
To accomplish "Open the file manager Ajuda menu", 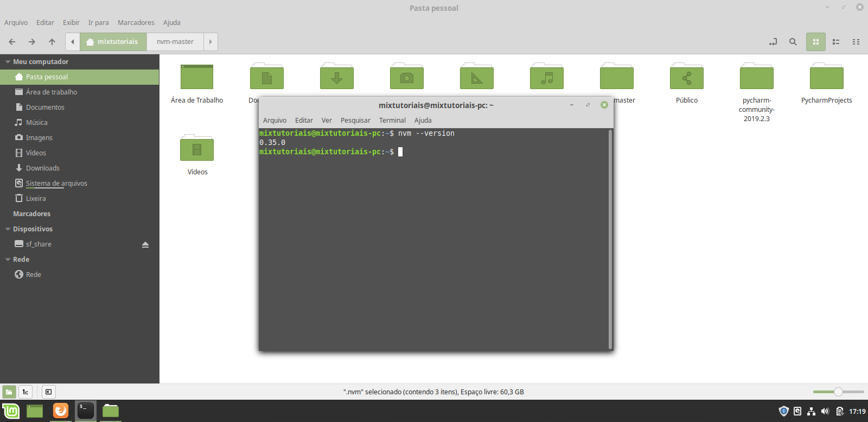I will click(x=172, y=23).
